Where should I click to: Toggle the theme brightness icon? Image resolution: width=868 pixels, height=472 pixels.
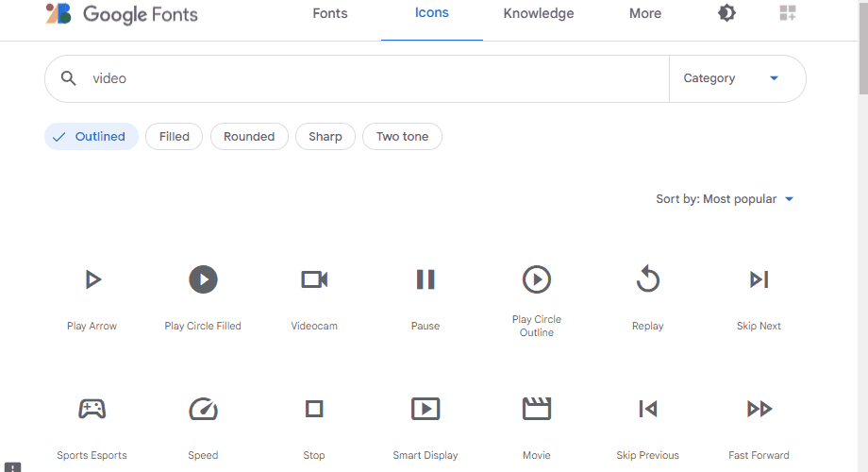pyautogui.click(x=726, y=13)
